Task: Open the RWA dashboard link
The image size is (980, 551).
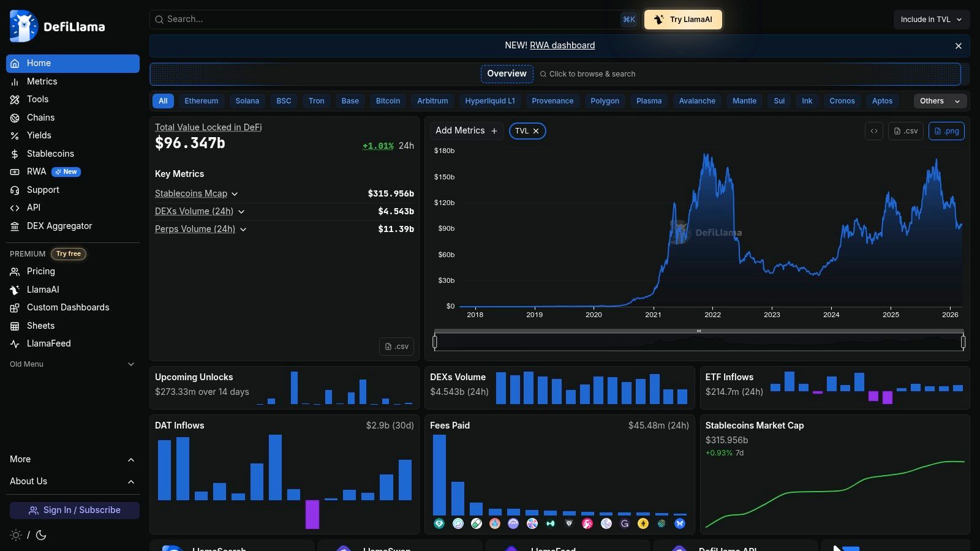Action: point(562,45)
